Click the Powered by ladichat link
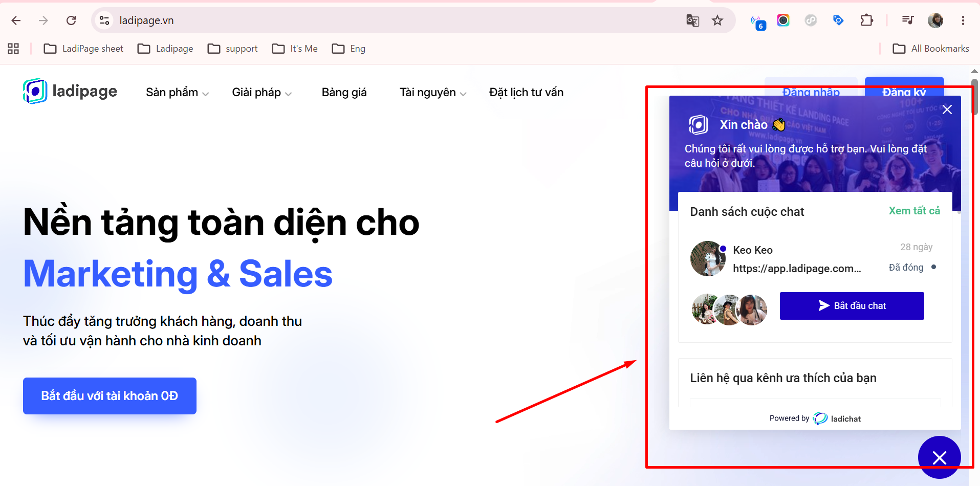This screenshot has height=486, width=980. tap(815, 418)
